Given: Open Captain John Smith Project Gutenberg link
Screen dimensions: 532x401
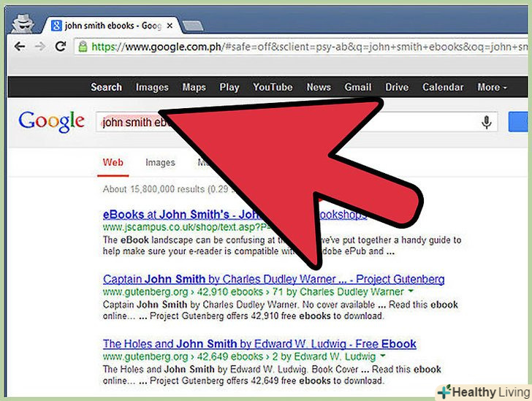Looking at the screenshot, I should click(x=273, y=279).
